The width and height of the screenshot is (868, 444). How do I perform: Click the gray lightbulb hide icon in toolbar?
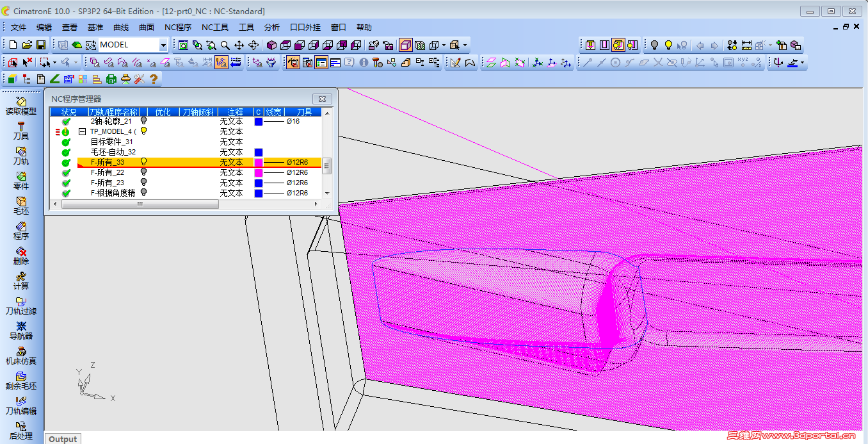(654, 45)
